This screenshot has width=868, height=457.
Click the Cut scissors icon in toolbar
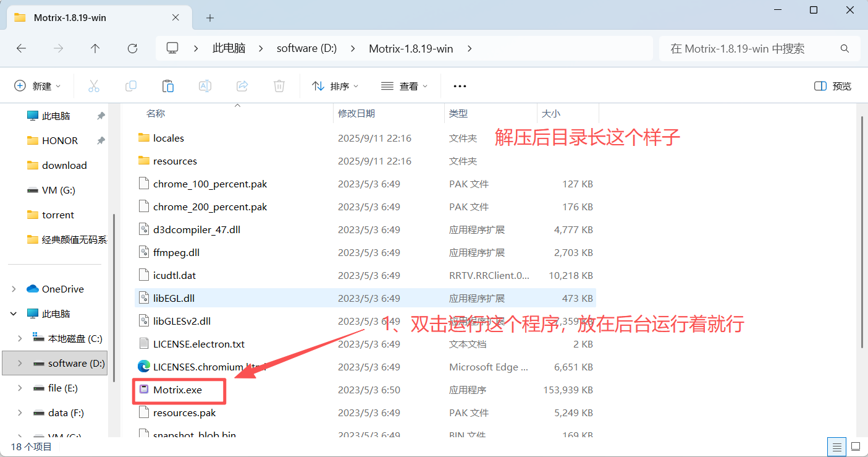(x=94, y=86)
